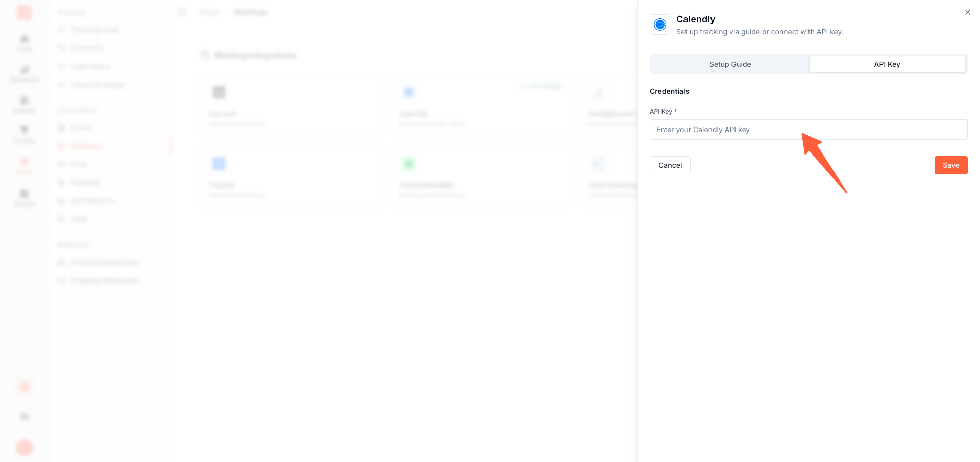Save the Calendly API key
Screen dimensions: 980x462
(951, 165)
